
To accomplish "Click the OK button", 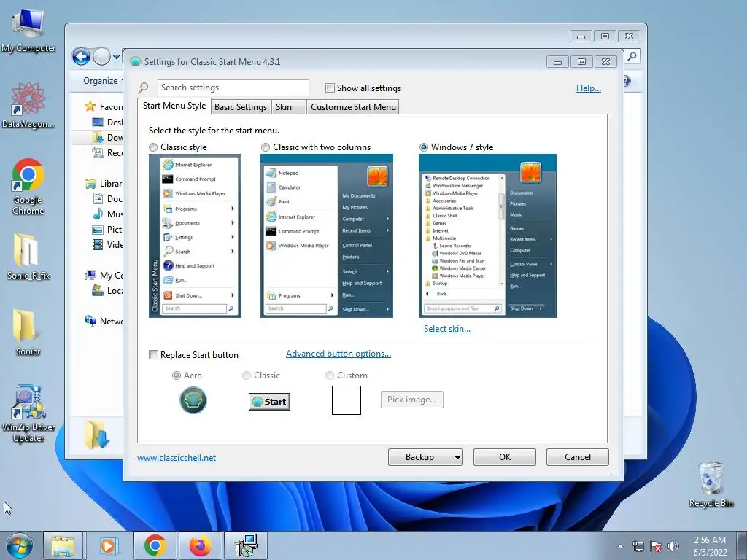I will [x=505, y=457].
